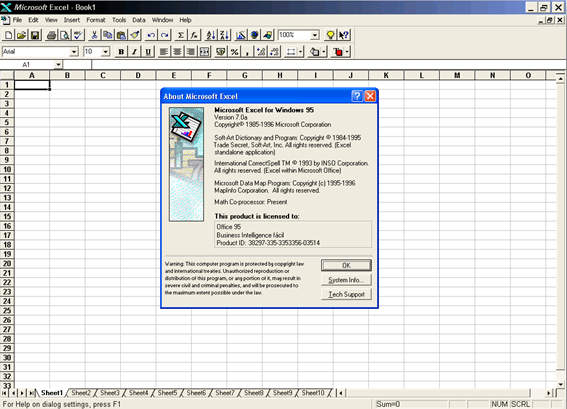Open the Insert menu

click(x=72, y=20)
